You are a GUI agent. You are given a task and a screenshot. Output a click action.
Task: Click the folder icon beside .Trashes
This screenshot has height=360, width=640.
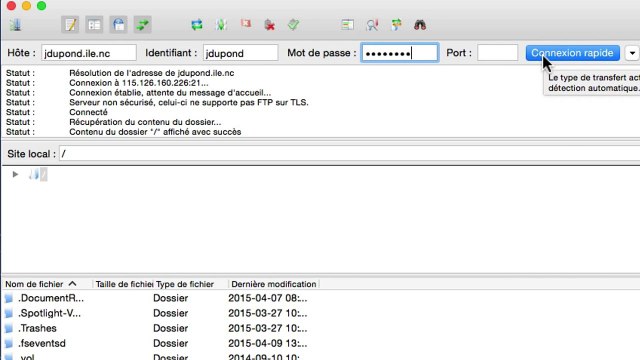9,329
